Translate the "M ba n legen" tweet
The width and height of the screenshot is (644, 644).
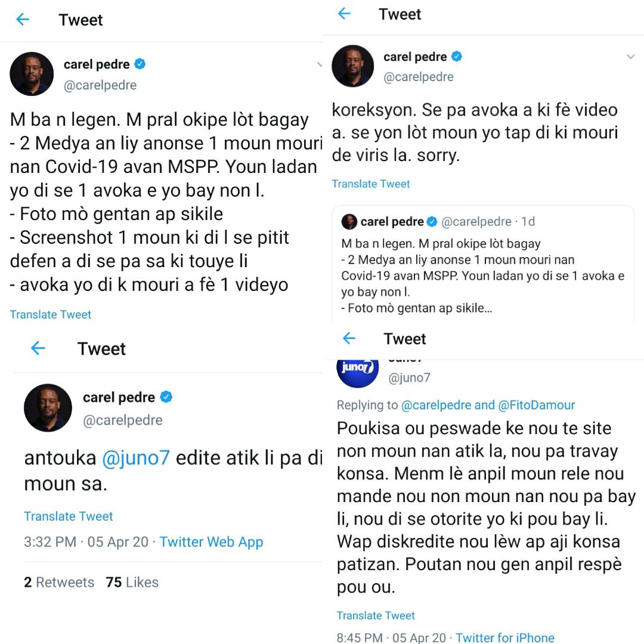click(51, 314)
